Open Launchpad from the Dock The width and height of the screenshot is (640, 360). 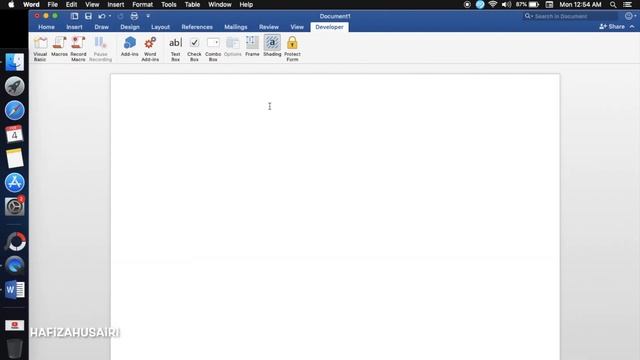[x=14, y=86]
